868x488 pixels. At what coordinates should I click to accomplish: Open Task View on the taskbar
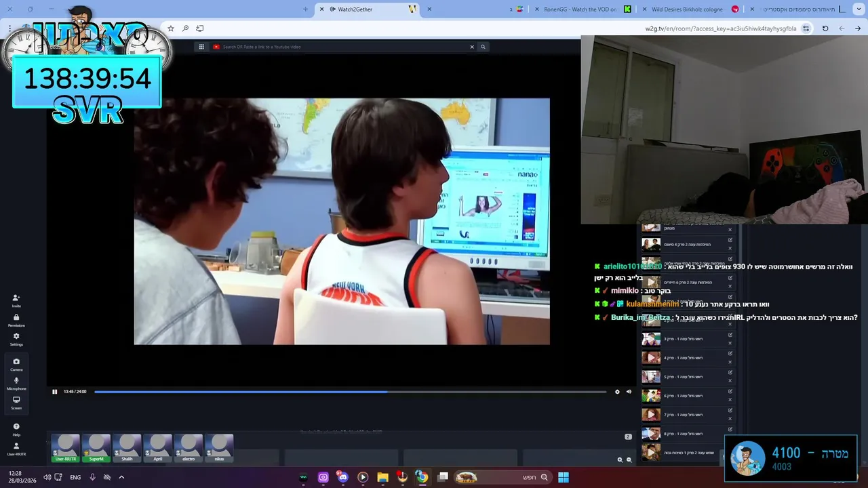(443, 477)
